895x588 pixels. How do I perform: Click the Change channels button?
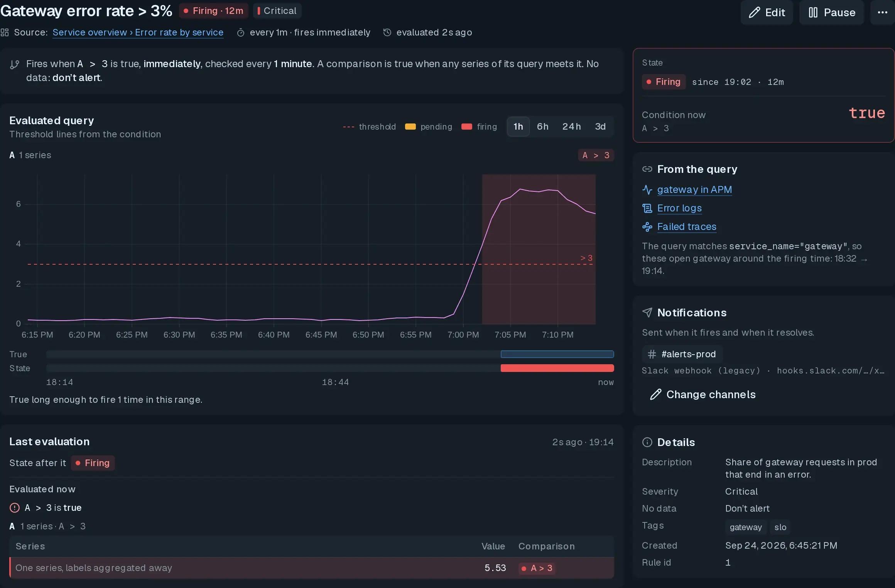pos(703,394)
